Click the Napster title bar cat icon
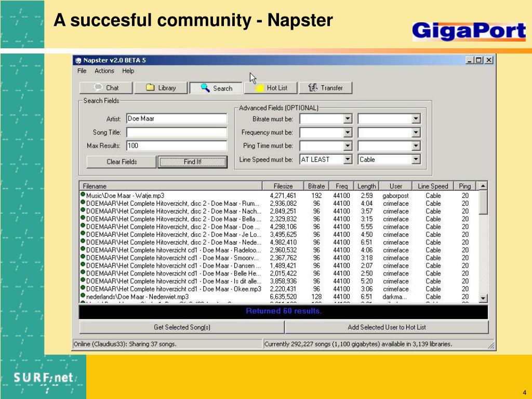The width and height of the screenshot is (532, 399). (x=78, y=60)
